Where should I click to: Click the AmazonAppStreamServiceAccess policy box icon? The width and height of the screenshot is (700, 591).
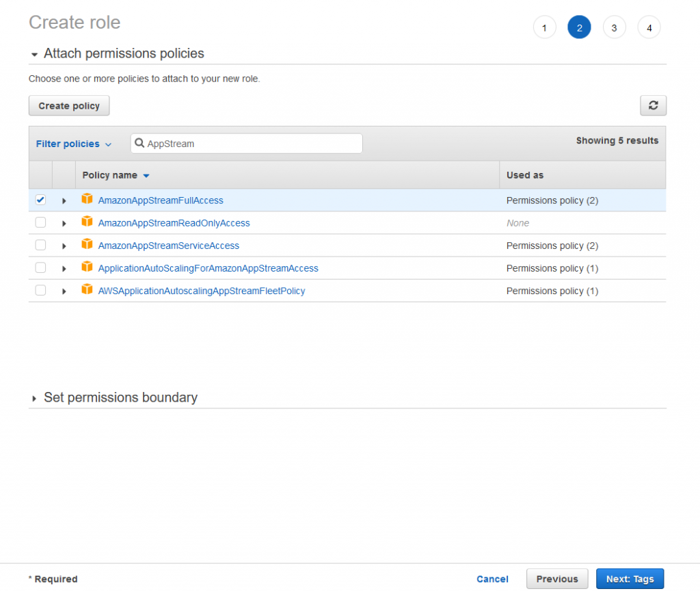coord(87,244)
